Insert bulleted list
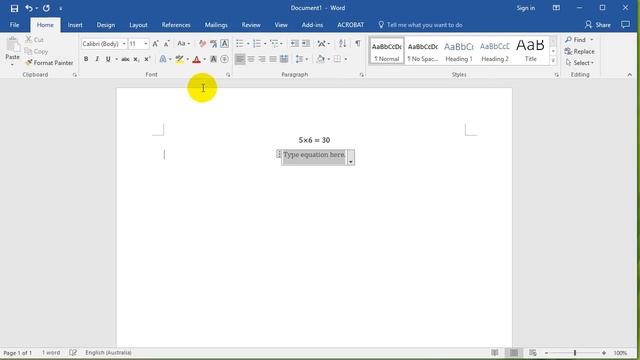 pyautogui.click(x=240, y=44)
